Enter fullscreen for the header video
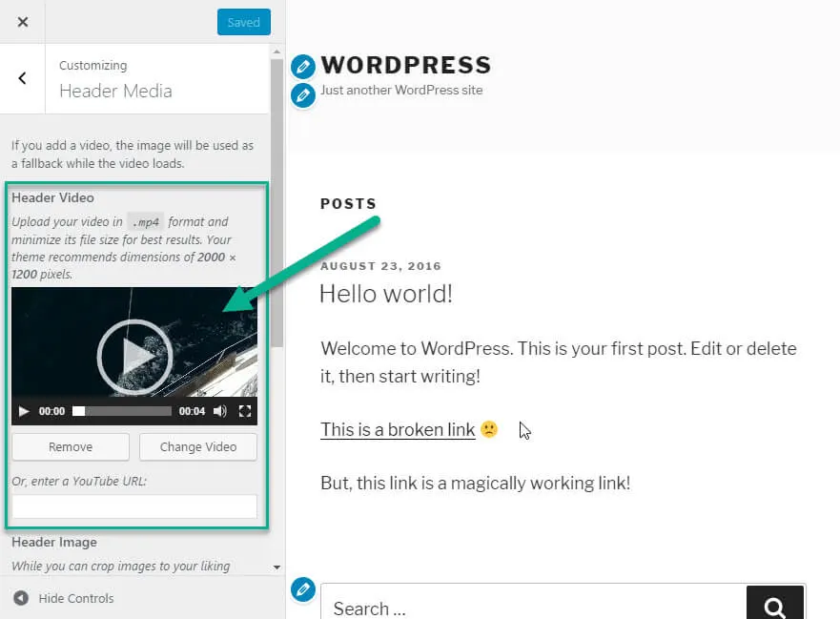The image size is (840, 619). click(245, 411)
